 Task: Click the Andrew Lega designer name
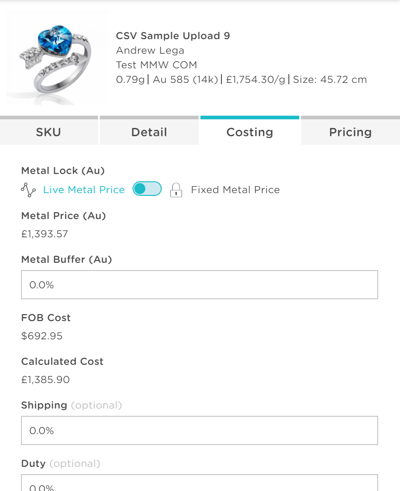[x=150, y=50]
